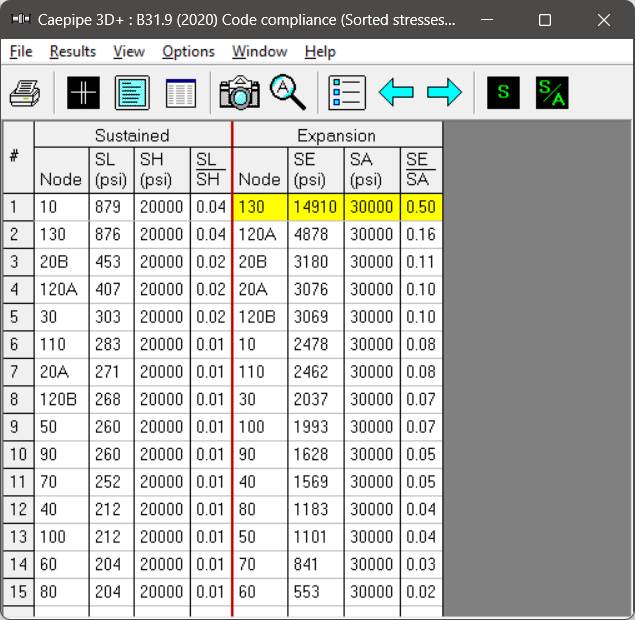Click the SL (psi) column header

click(111, 170)
